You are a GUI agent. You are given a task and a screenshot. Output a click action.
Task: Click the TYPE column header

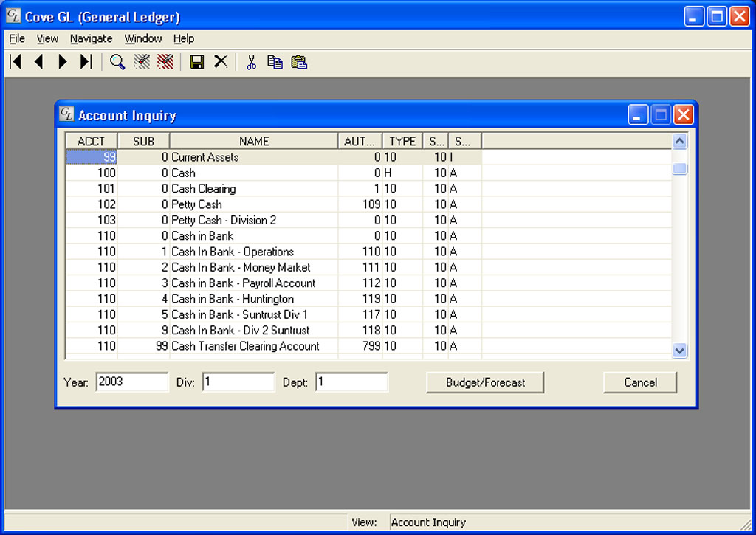click(x=402, y=141)
